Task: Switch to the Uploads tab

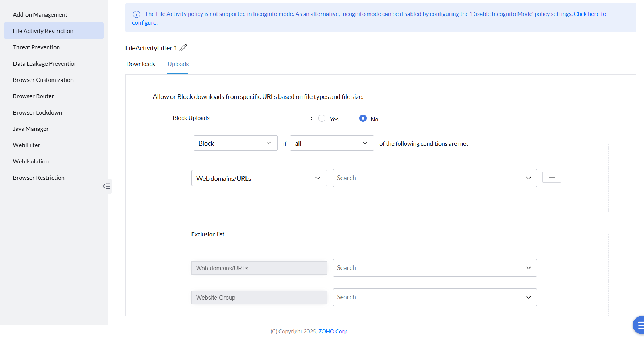Action: point(178,64)
